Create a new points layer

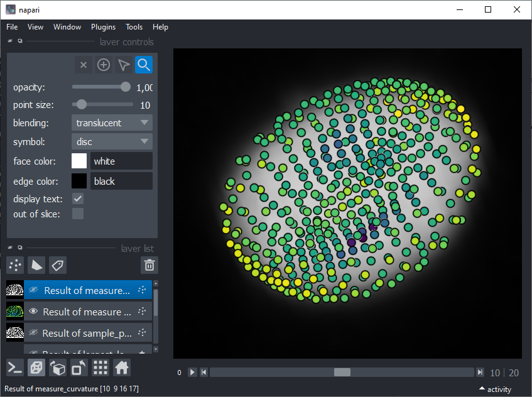coord(14,265)
